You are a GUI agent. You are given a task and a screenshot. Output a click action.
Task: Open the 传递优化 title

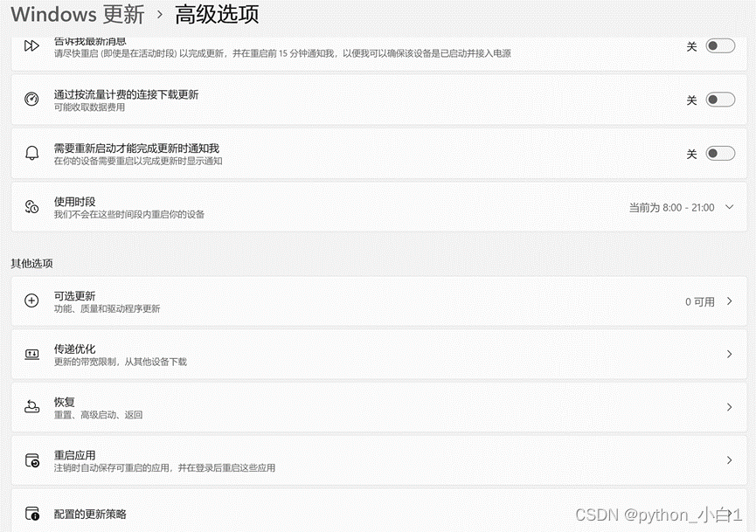pyautogui.click(x=75, y=349)
